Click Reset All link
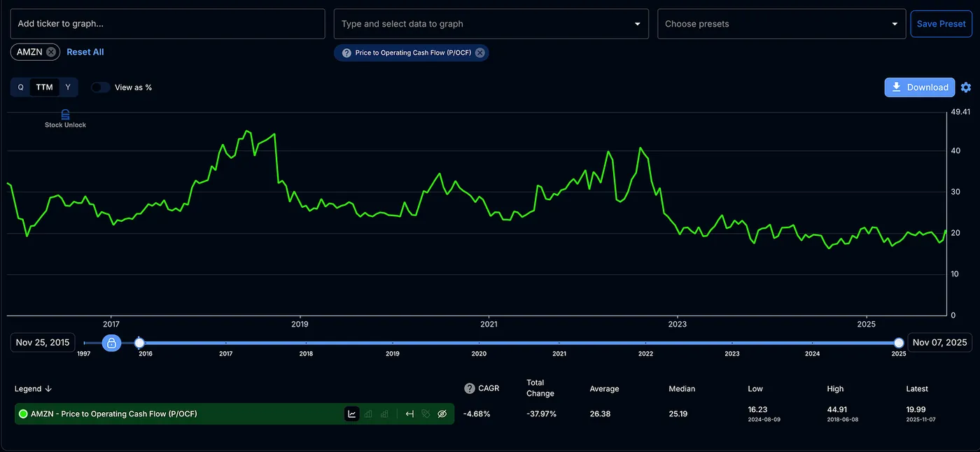Screen dimensions: 980x452 coord(85,52)
